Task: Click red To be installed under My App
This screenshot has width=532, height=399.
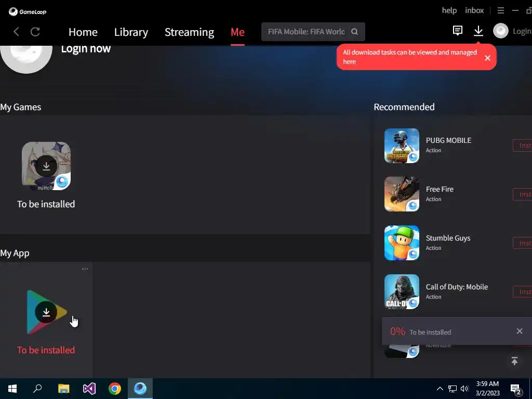Action: (46, 350)
